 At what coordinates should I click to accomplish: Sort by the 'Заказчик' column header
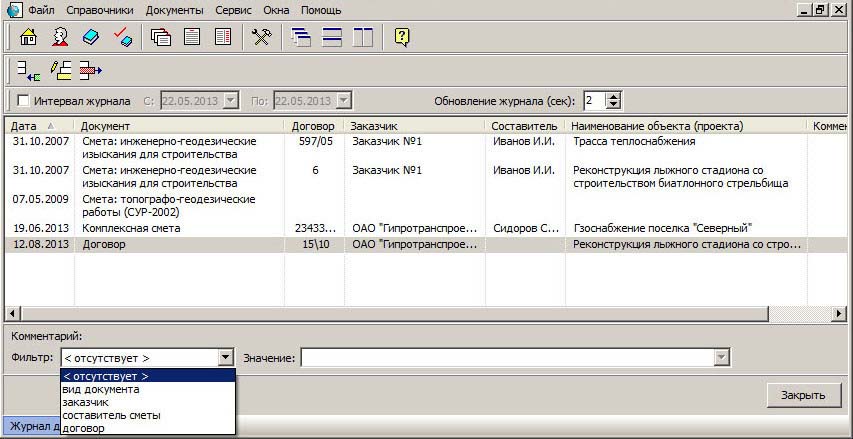tap(415, 126)
